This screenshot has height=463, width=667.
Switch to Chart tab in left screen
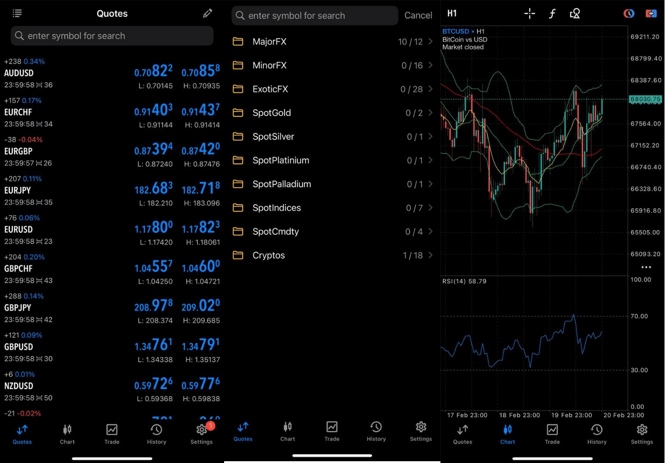(67, 434)
